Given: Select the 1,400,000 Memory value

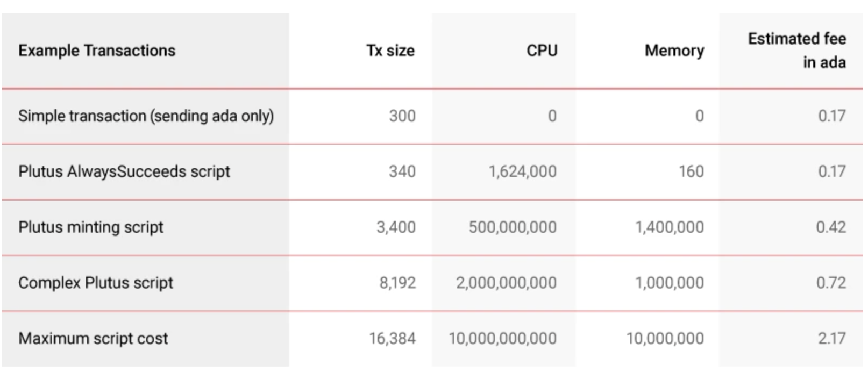Looking at the screenshot, I should 670,227.
